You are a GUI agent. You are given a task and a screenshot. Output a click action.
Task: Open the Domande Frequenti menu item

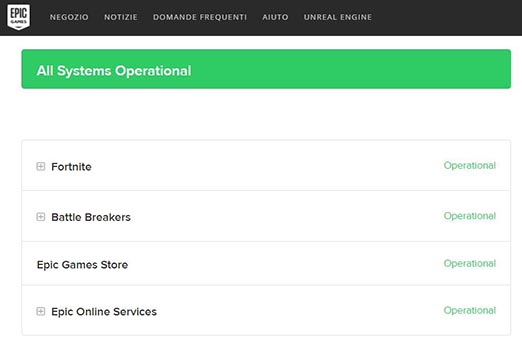[x=200, y=17]
